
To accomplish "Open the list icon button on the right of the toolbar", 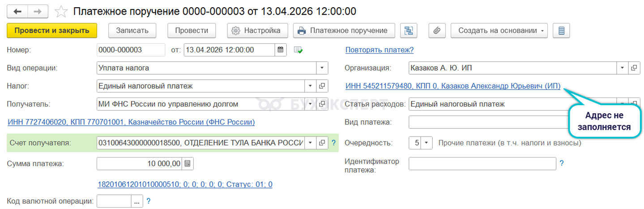I will [561, 30].
